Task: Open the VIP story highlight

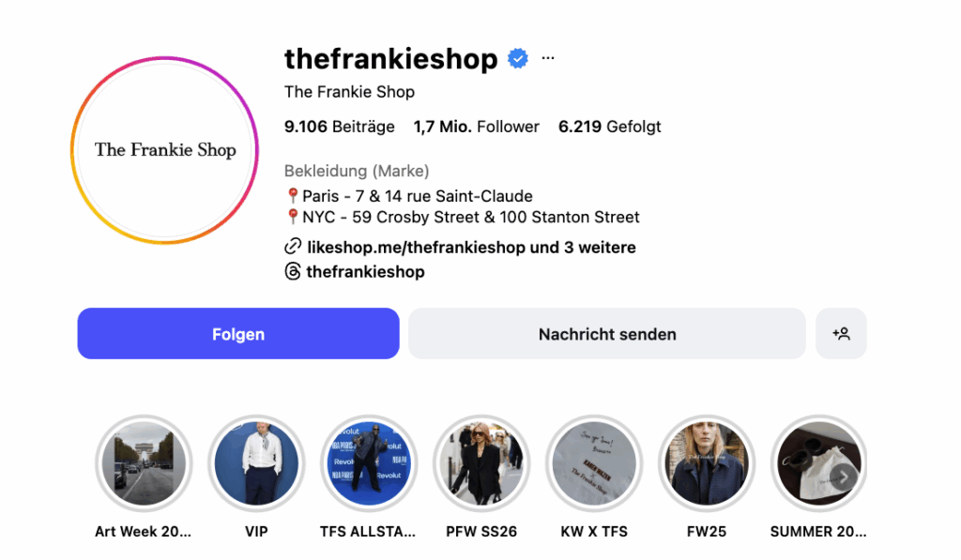Action: 256,463
